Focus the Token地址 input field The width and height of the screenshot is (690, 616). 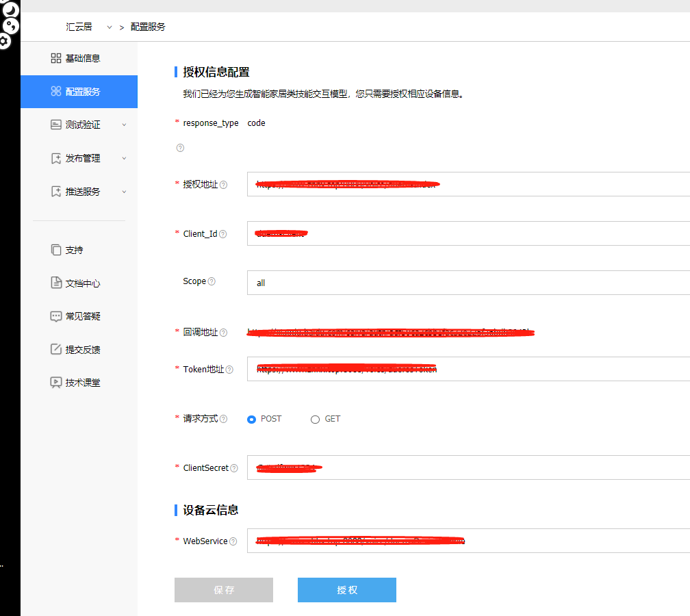(x=468, y=369)
